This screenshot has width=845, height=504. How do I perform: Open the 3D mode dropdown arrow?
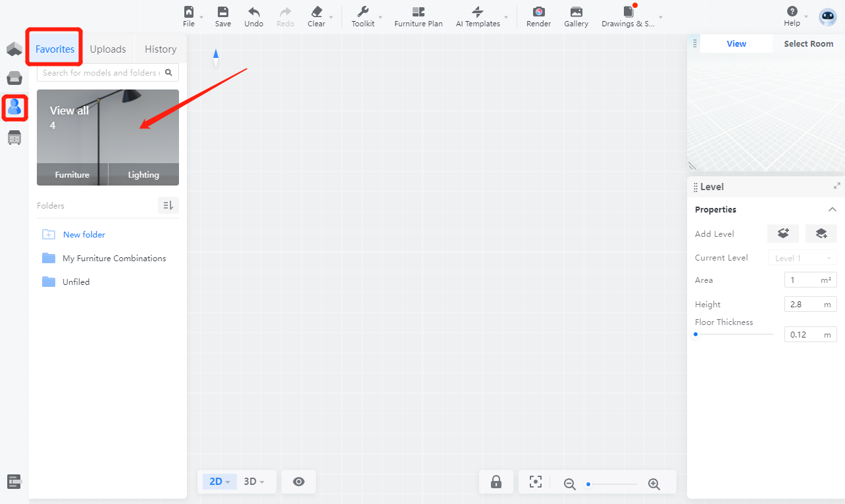(262, 482)
